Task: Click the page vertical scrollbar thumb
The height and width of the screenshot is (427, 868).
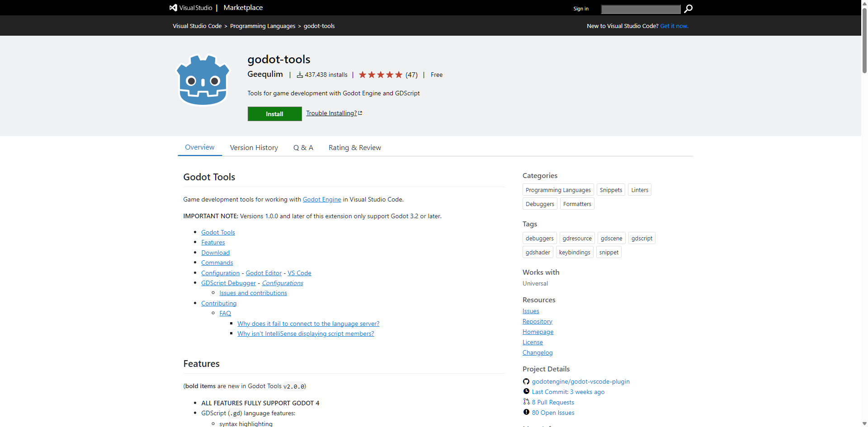Action: point(864,40)
